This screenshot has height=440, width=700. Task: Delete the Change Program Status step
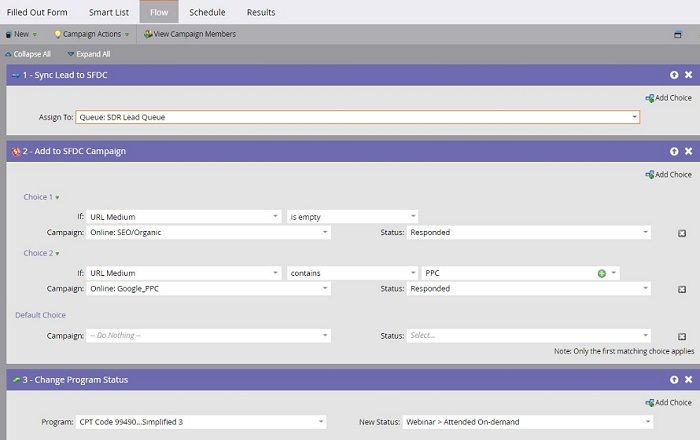click(688, 379)
